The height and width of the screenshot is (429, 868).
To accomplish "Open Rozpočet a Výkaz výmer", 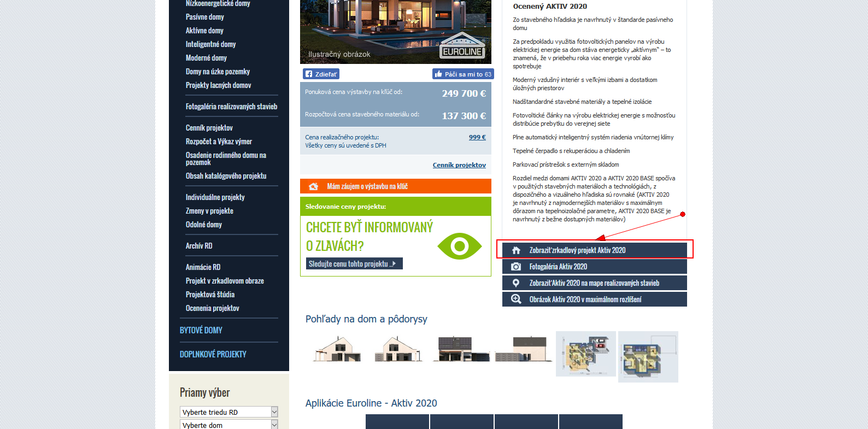I will tap(219, 142).
